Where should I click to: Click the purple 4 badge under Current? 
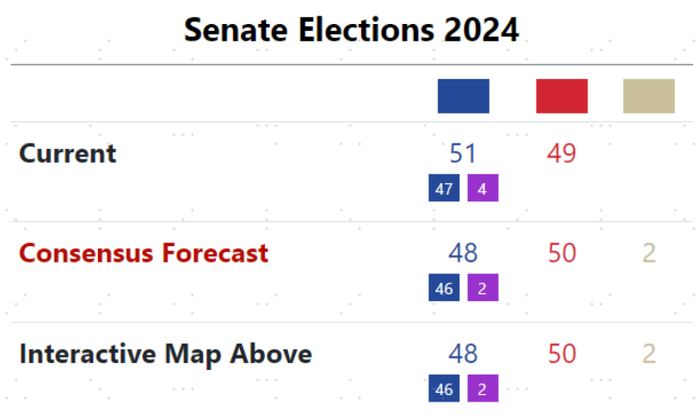click(x=483, y=188)
